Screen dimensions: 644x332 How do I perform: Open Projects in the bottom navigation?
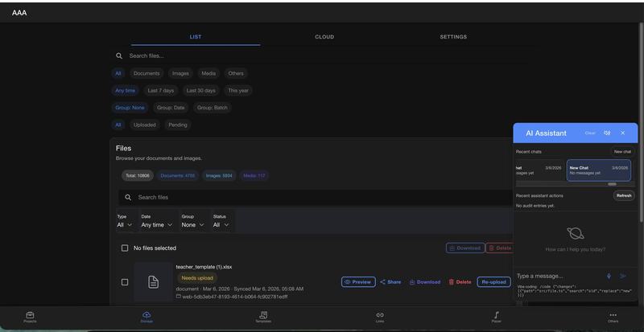click(x=30, y=317)
